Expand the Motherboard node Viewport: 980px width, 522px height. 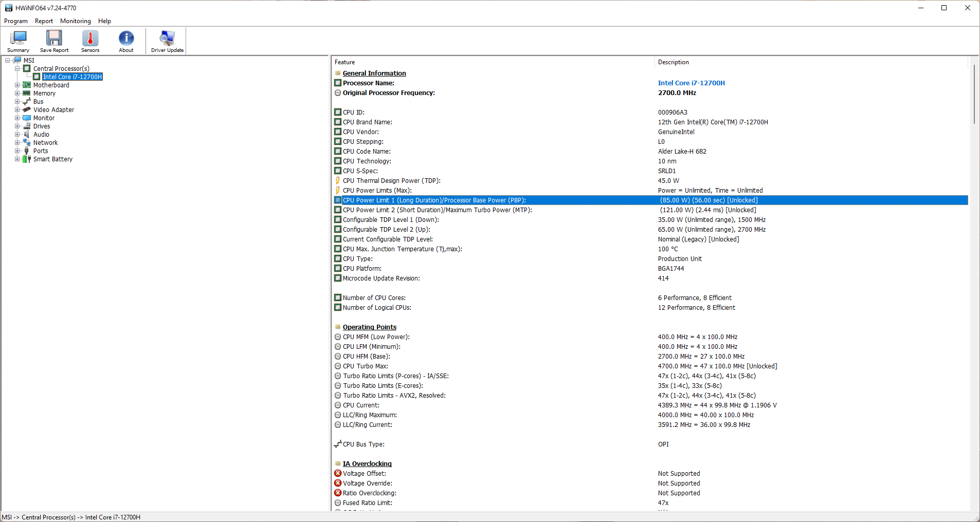(17, 85)
